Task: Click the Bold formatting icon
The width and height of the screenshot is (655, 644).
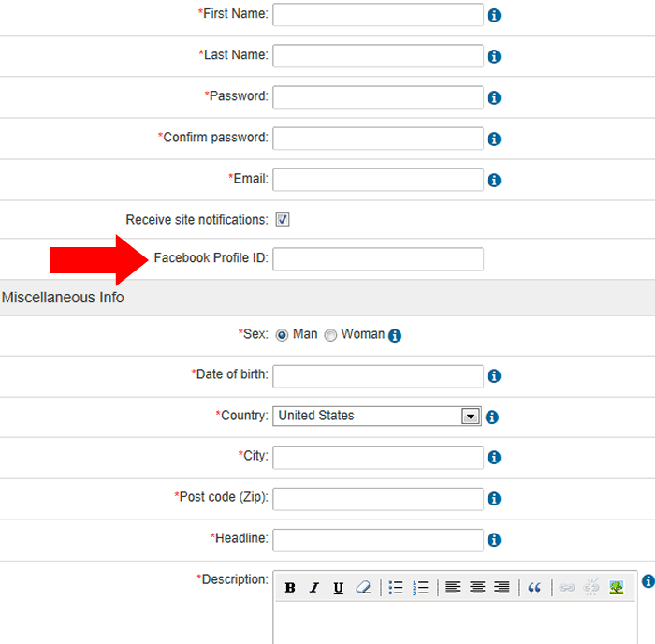Action: [x=290, y=588]
